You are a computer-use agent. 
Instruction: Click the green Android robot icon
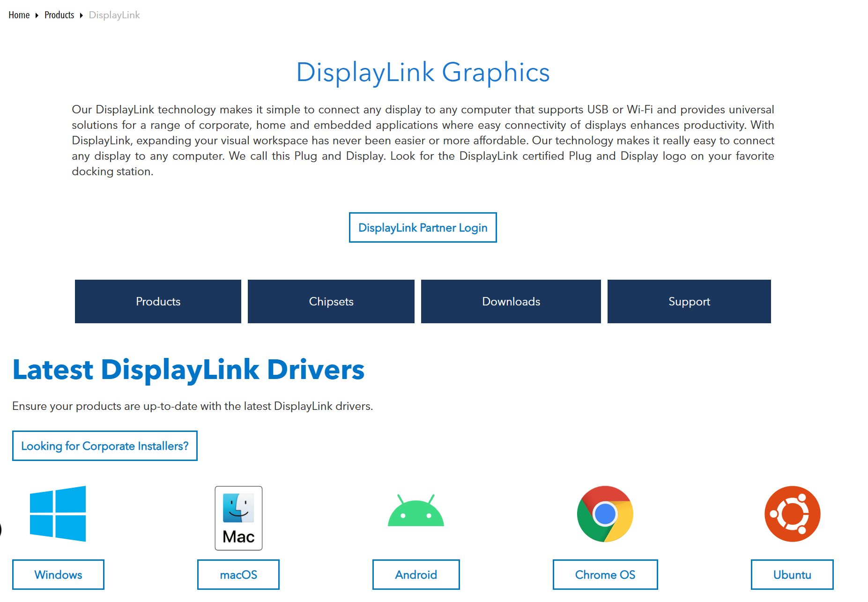point(416,510)
